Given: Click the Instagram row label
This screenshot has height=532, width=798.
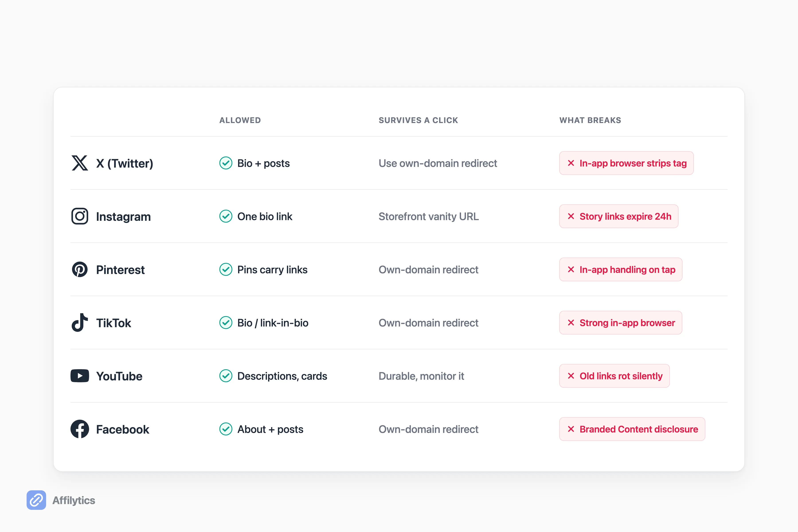Looking at the screenshot, I should pos(123,217).
